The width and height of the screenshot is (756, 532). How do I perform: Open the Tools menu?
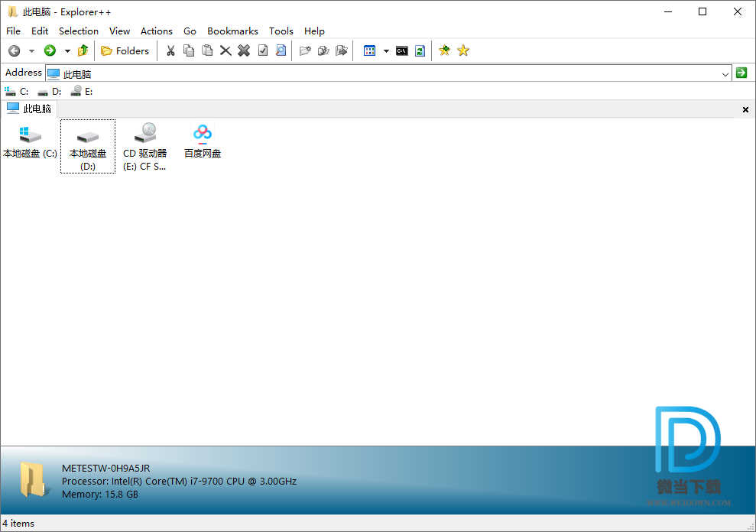coord(281,31)
